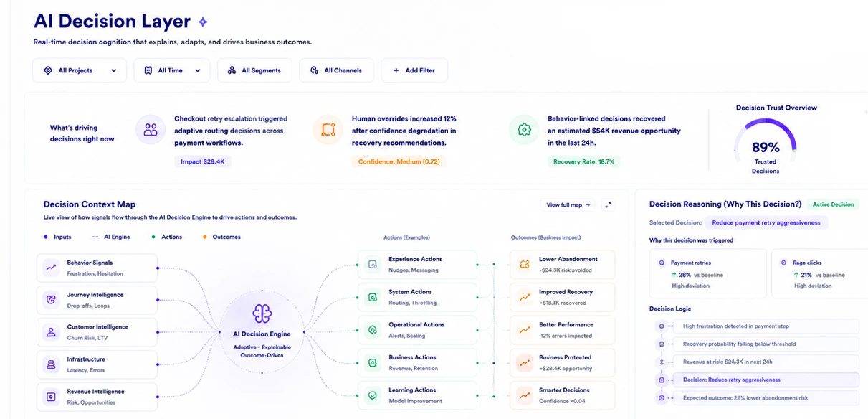Open the All Projects dropdown
The width and height of the screenshot is (868, 419).
click(x=80, y=70)
